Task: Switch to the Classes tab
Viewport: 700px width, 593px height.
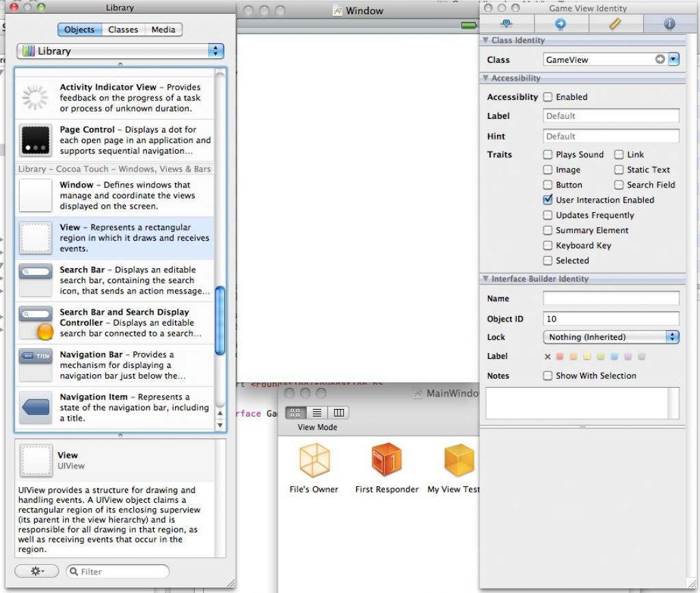Action: pyautogui.click(x=123, y=29)
